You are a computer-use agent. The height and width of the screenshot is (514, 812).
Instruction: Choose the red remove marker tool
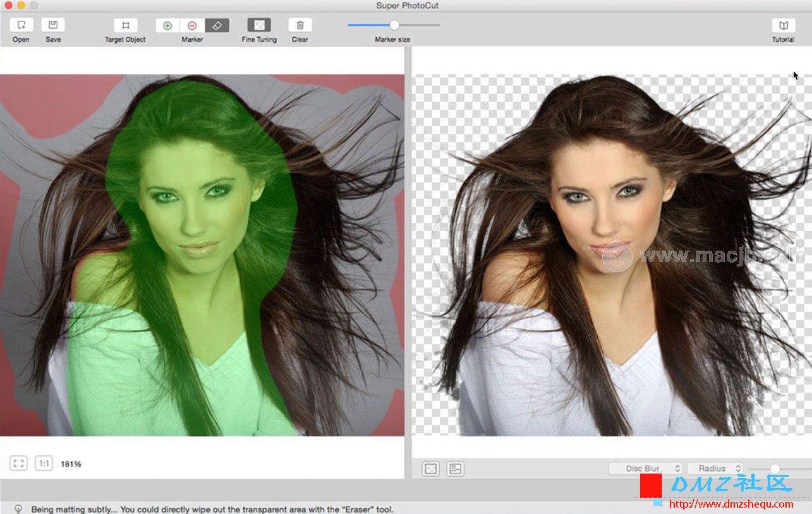tap(192, 25)
